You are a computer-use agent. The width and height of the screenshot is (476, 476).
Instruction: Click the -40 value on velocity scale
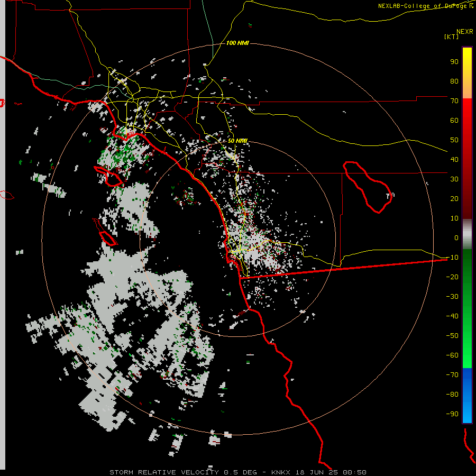pyautogui.click(x=452, y=316)
